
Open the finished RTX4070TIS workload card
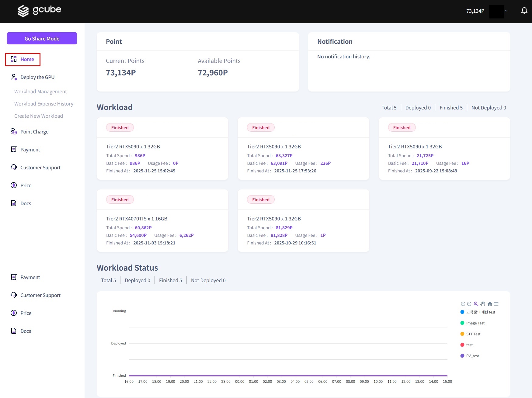click(162, 220)
